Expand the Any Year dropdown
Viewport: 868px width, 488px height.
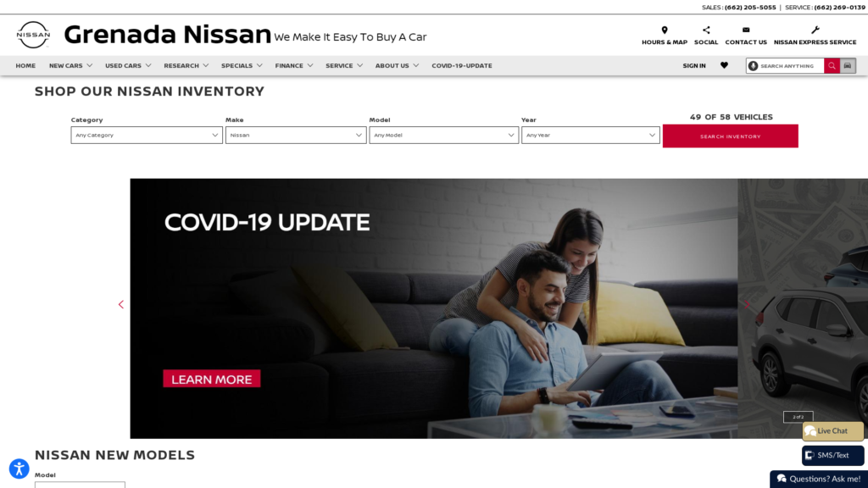point(590,135)
